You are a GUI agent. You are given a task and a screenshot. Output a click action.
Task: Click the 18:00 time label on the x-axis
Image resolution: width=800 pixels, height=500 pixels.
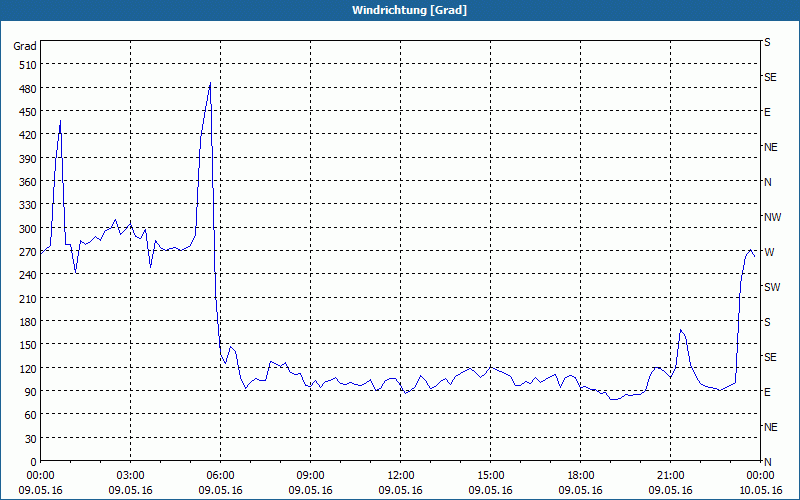point(581,476)
